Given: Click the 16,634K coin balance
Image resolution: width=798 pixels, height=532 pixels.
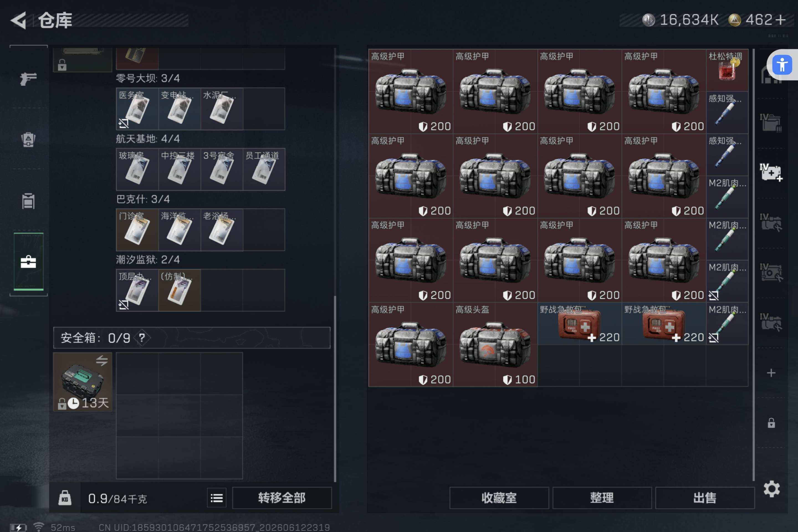Looking at the screenshot, I should [680, 20].
